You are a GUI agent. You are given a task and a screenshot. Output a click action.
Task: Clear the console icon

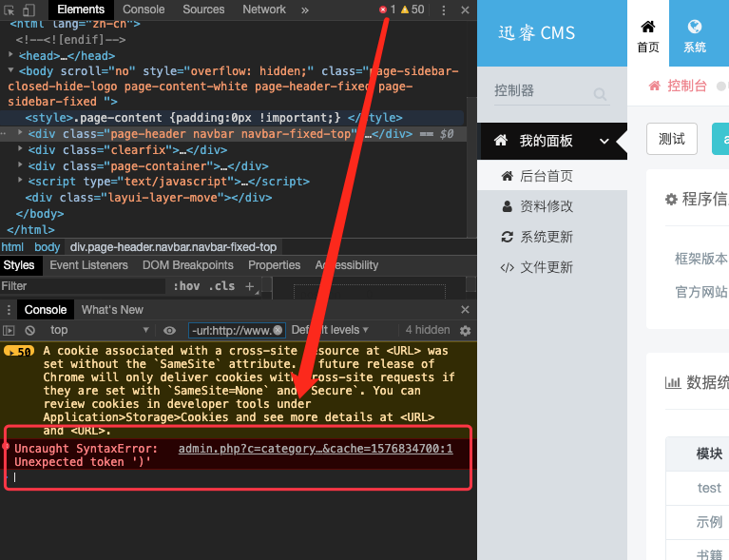coord(29,330)
